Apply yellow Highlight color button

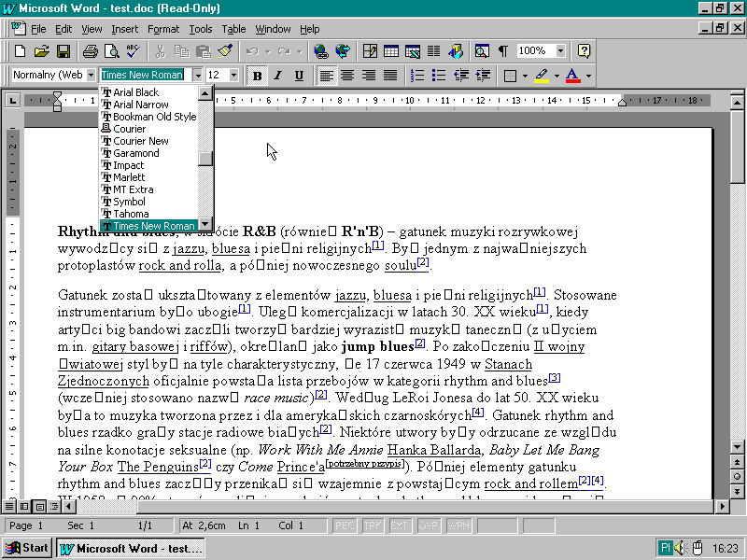click(542, 76)
